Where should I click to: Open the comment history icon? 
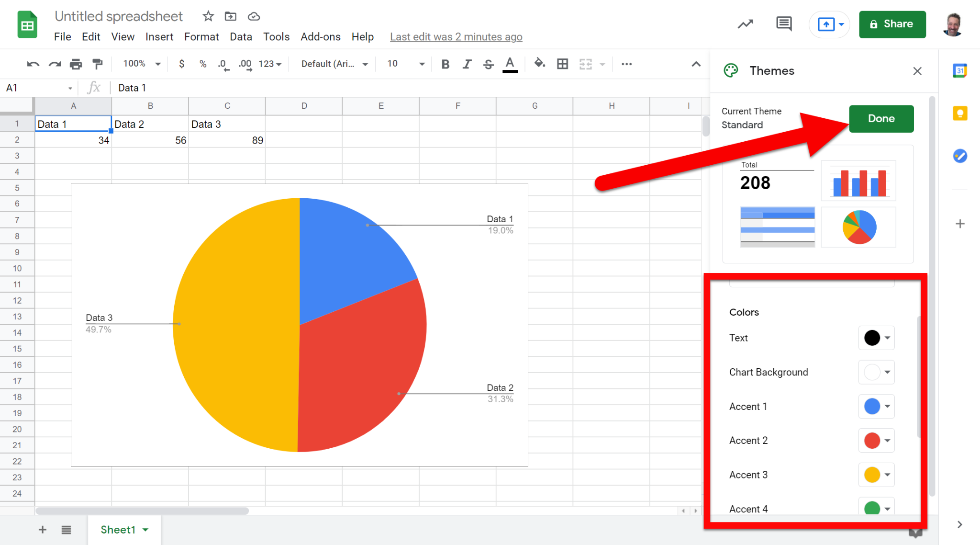(783, 23)
